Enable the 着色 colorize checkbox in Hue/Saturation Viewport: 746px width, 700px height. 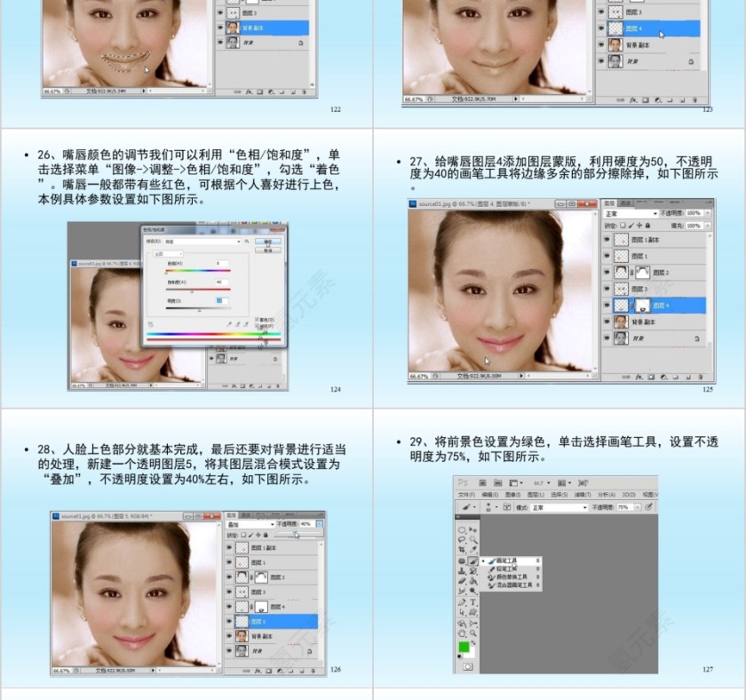tap(256, 319)
